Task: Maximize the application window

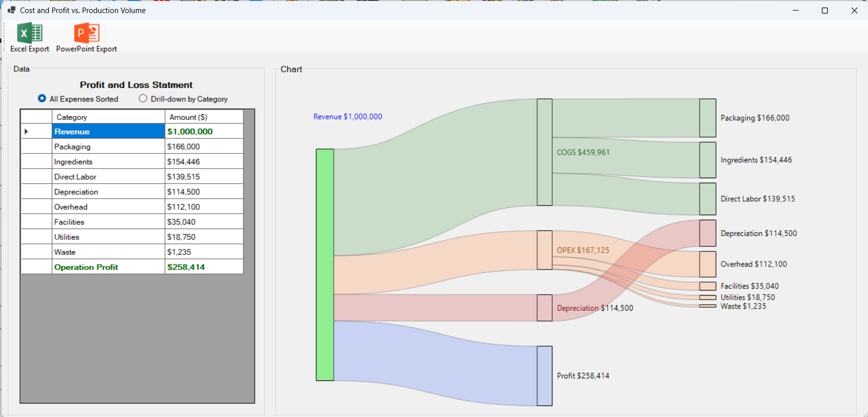Action: [825, 11]
